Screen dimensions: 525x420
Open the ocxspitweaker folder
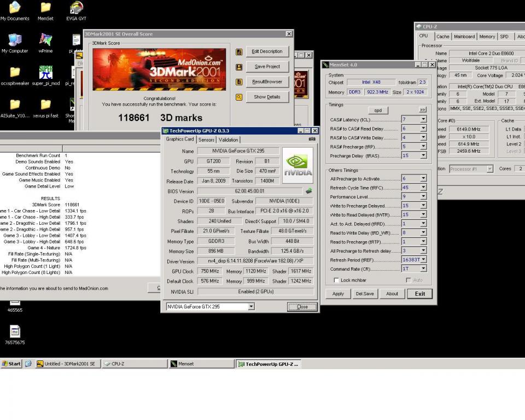tap(15, 76)
